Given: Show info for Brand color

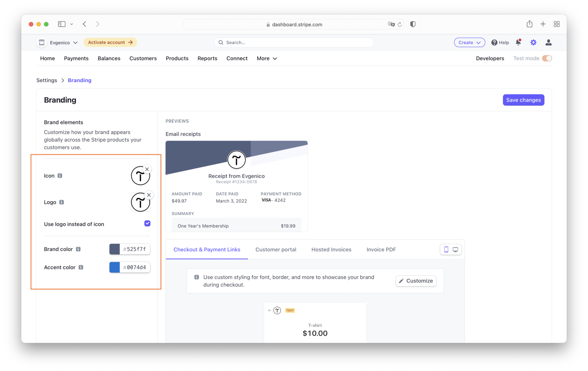Looking at the screenshot, I should click(78, 249).
